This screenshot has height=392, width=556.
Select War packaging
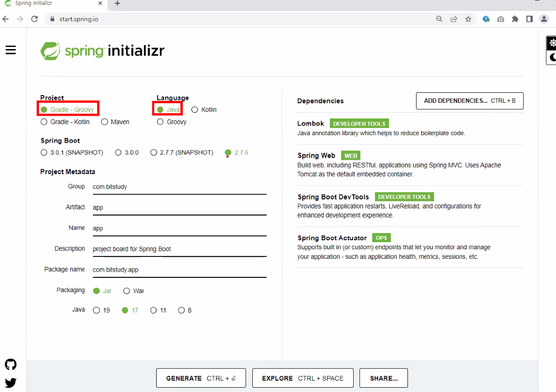click(x=134, y=291)
